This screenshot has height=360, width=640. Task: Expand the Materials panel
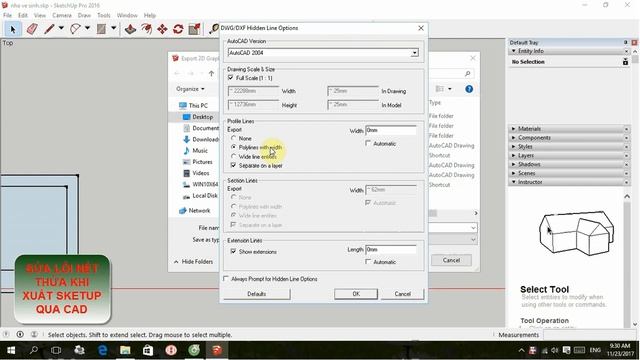[x=514, y=129]
